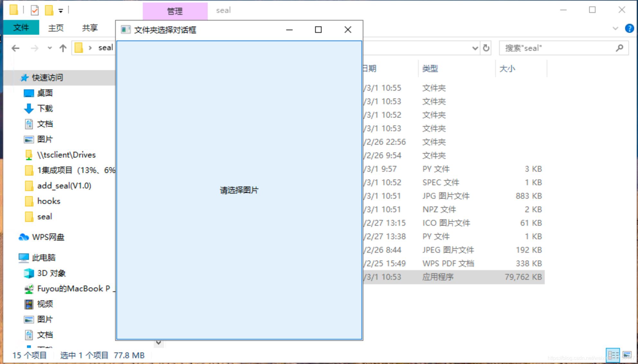Click the scroll-down chevron at the sidebar bottom

[x=159, y=343]
